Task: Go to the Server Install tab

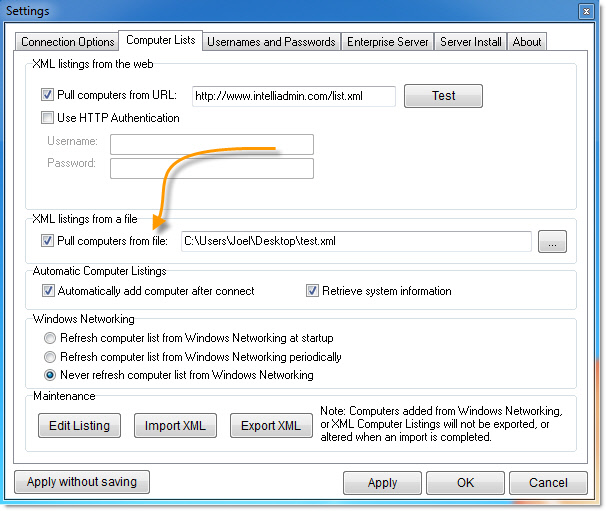Action: tap(470, 42)
